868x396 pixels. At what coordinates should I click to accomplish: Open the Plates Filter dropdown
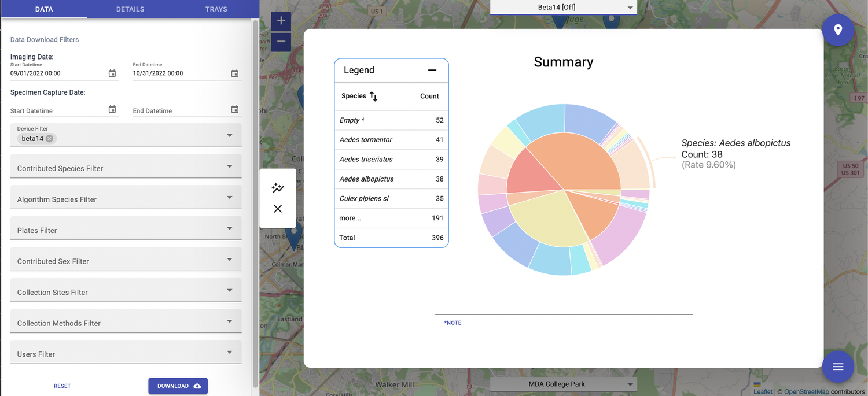pyautogui.click(x=126, y=228)
